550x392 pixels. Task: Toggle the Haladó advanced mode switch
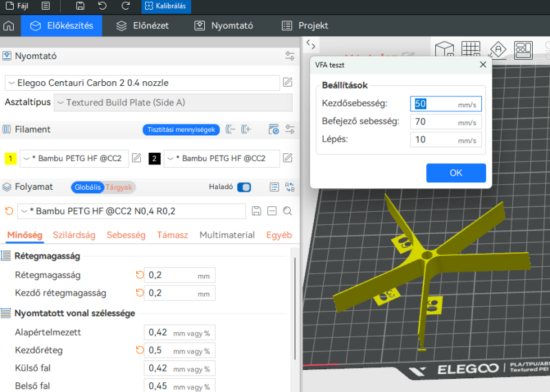click(244, 187)
